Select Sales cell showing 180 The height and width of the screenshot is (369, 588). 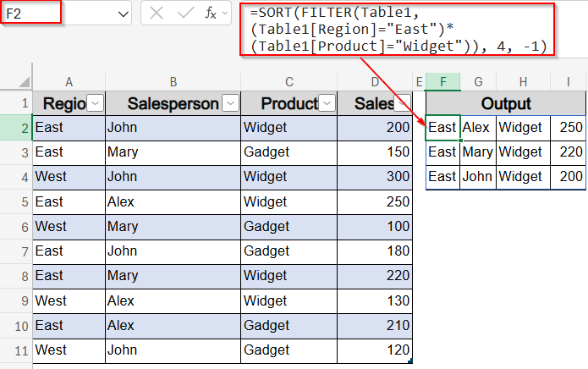tap(375, 251)
